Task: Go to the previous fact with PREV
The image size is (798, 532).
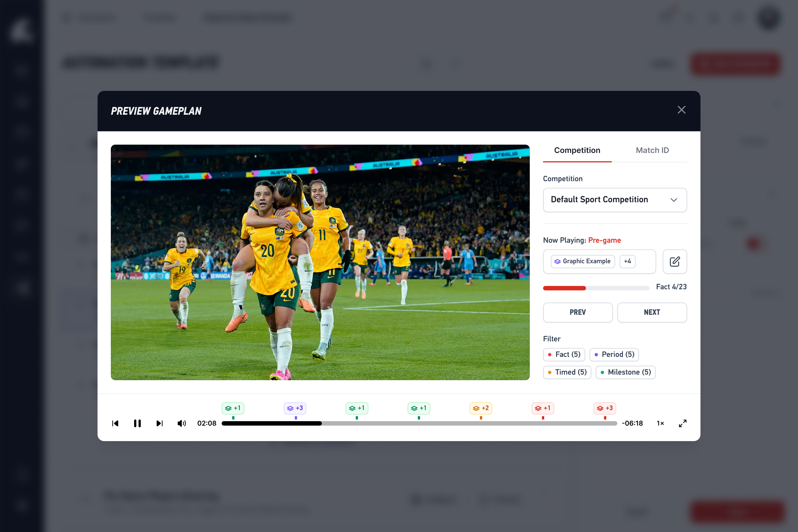Action: coord(577,312)
